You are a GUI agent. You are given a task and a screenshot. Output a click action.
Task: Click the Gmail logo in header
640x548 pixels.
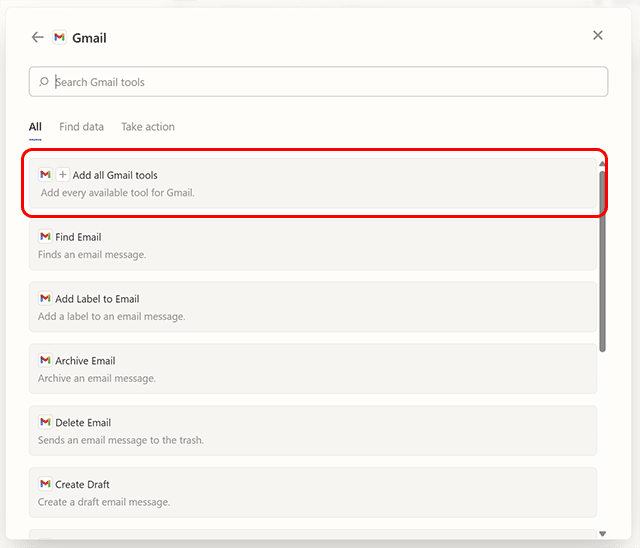[60, 37]
